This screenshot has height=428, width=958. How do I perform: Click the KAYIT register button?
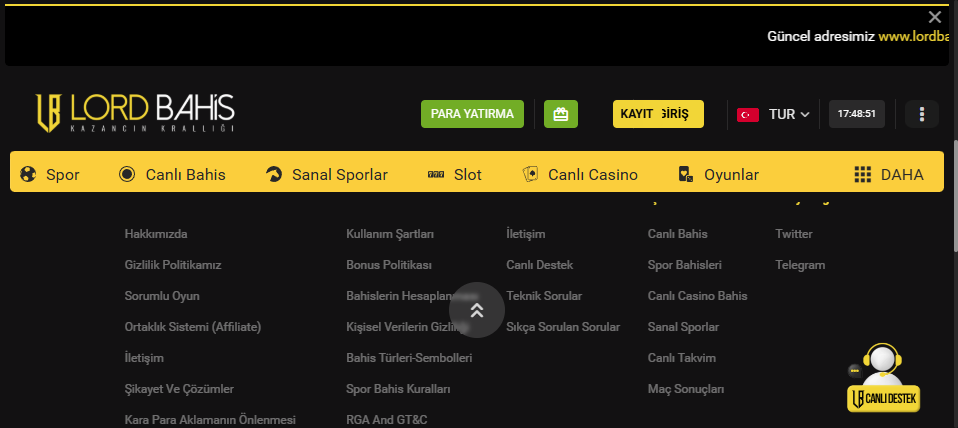point(637,114)
